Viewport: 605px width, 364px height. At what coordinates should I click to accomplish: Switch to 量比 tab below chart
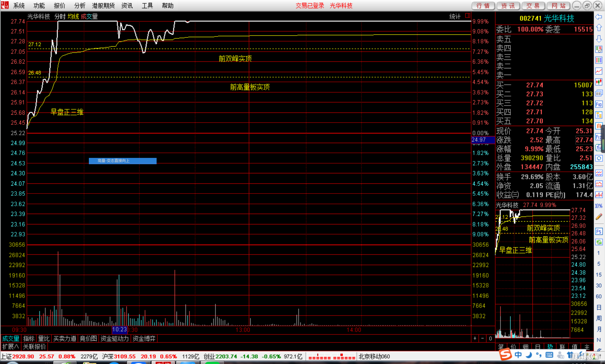tap(44, 338)
